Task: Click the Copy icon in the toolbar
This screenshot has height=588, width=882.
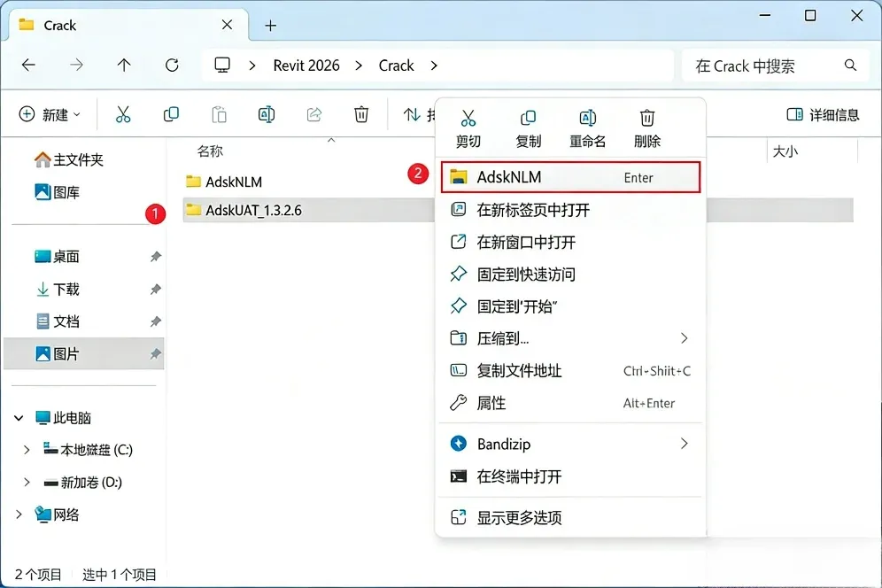Action: pyautogui.click(x=171, y=114)
